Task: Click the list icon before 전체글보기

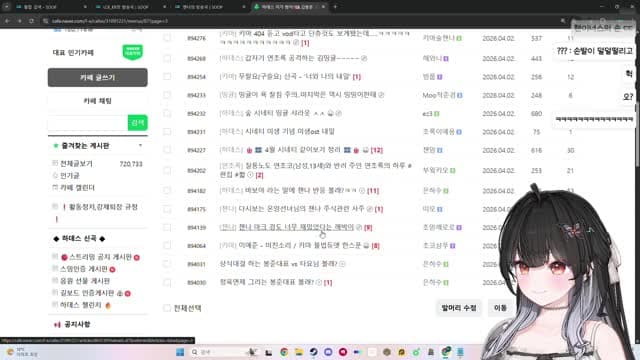Action: click(55, 163)
